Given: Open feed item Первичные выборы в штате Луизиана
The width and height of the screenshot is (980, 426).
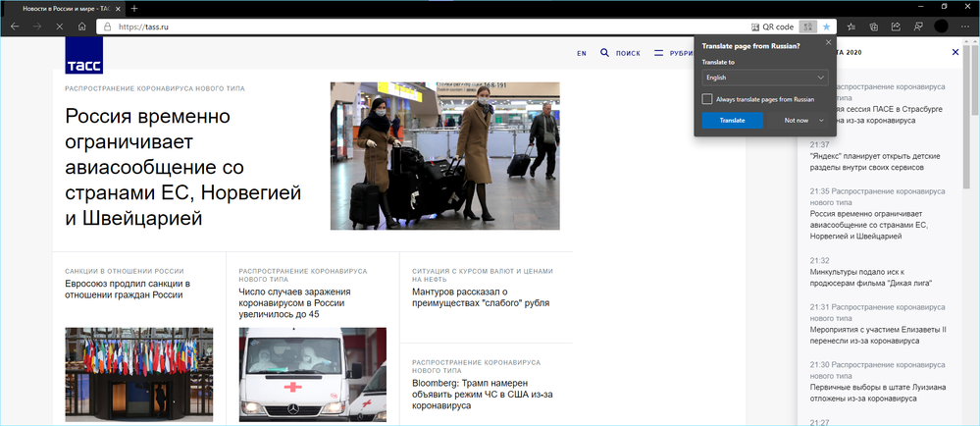Looking at the screenshot, I should [876, 393].
